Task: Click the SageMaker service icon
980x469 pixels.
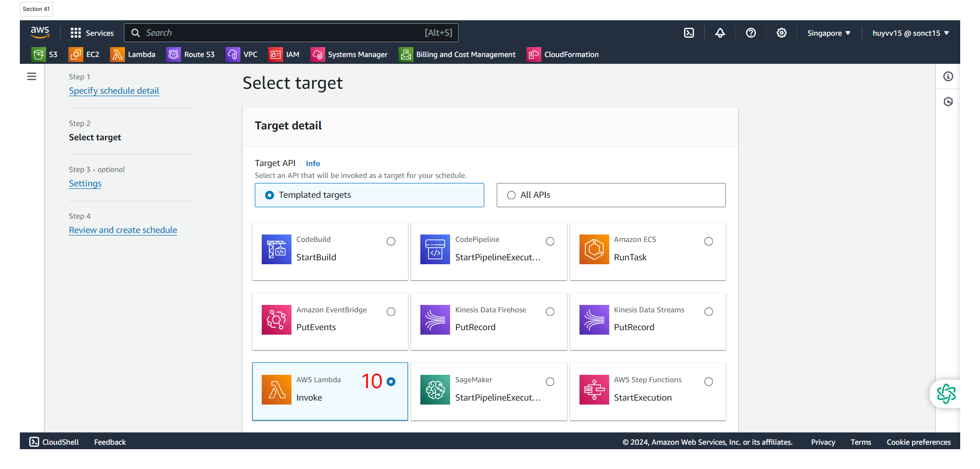Action: pyautogui.click(x=435, y=390)
